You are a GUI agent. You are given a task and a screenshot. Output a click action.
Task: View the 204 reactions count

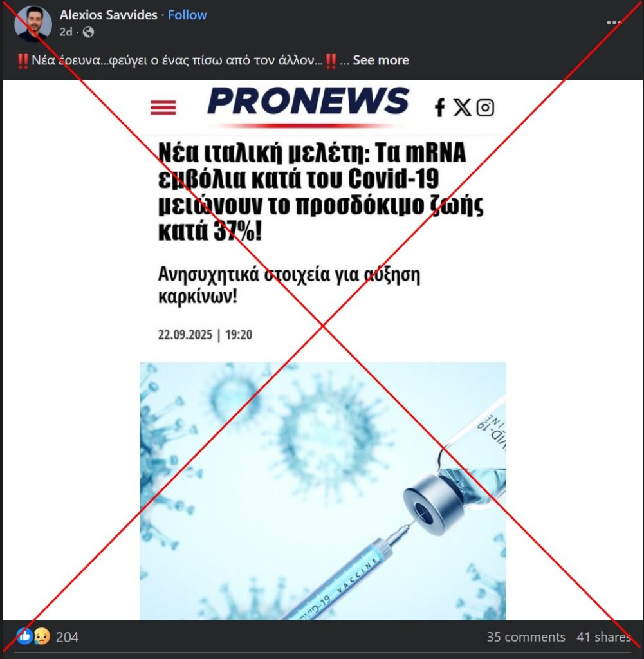point(67,637)
